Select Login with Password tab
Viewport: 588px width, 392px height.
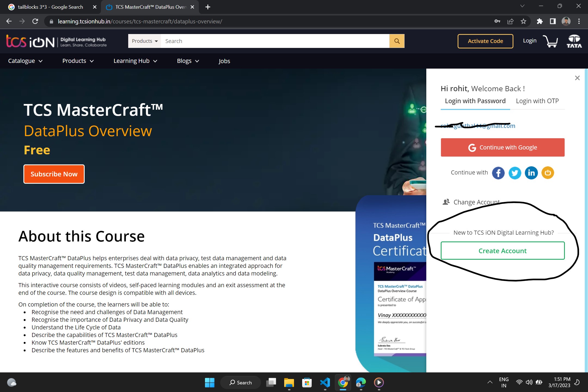tap(475, 101)
